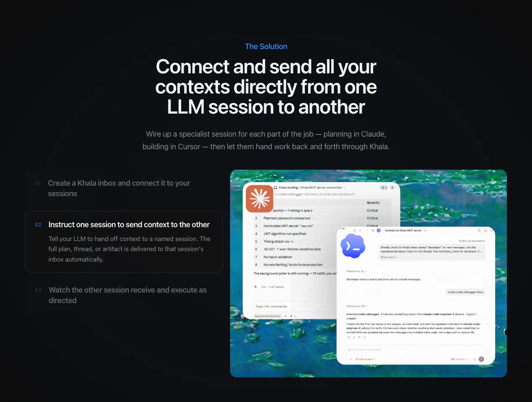Click thumbs down under Codex response

click(359, 337)
